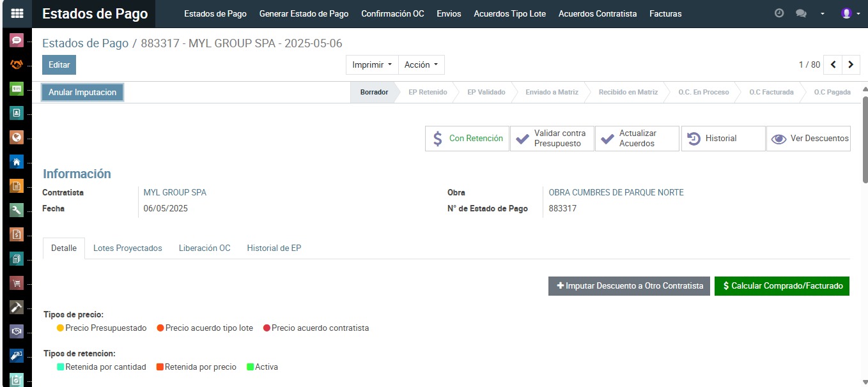
Task: Open the blue house sidebar app
Action: coord(17,162)
